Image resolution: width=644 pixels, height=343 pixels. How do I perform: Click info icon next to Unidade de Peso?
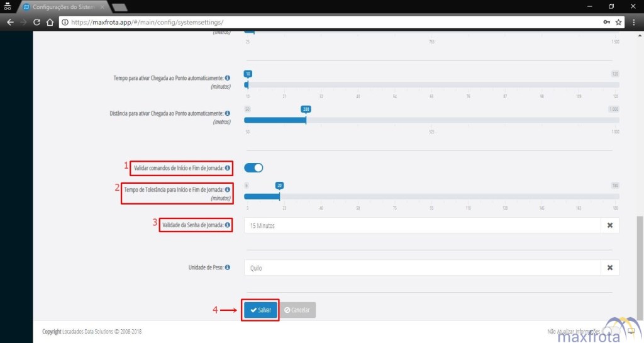coord(227,267)
